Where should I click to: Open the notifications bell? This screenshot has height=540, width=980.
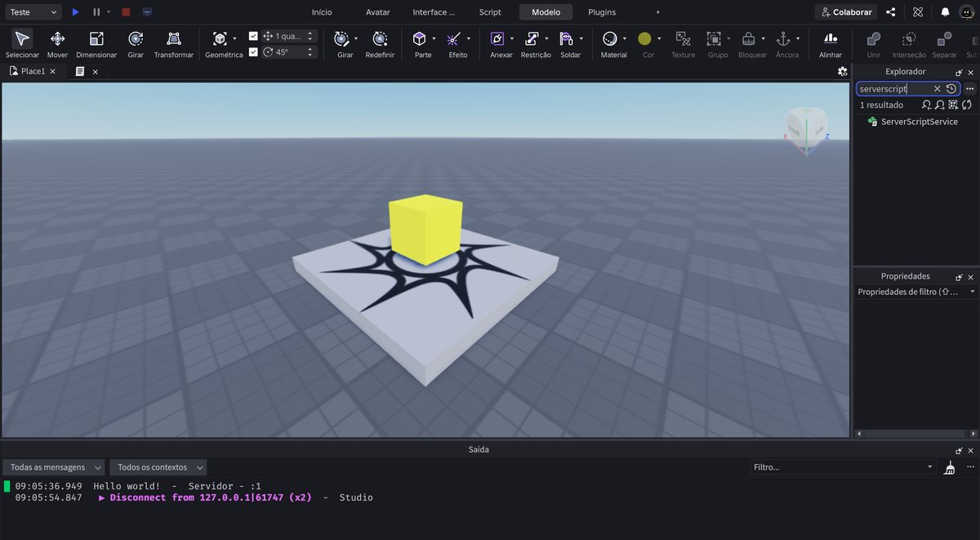pyautogui.click(x=945, y=12)
